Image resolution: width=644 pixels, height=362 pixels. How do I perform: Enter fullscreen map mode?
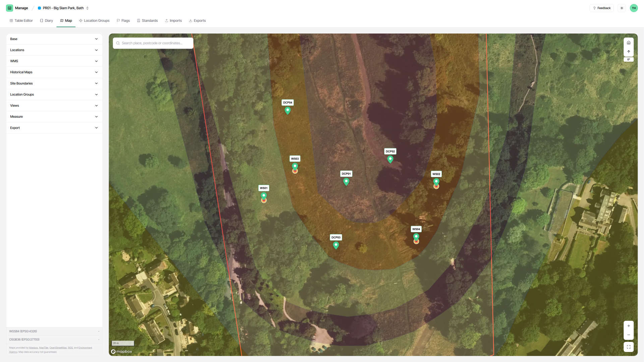click(629, 347)
